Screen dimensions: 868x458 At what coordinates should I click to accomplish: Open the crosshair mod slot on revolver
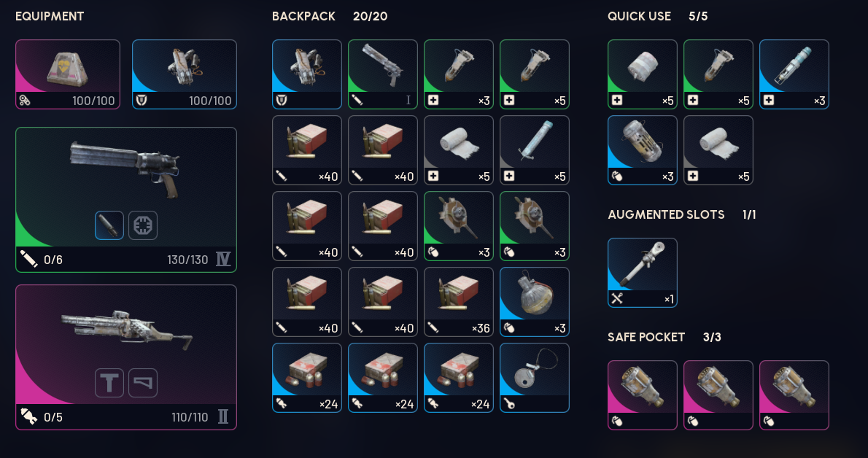[143, 225]
